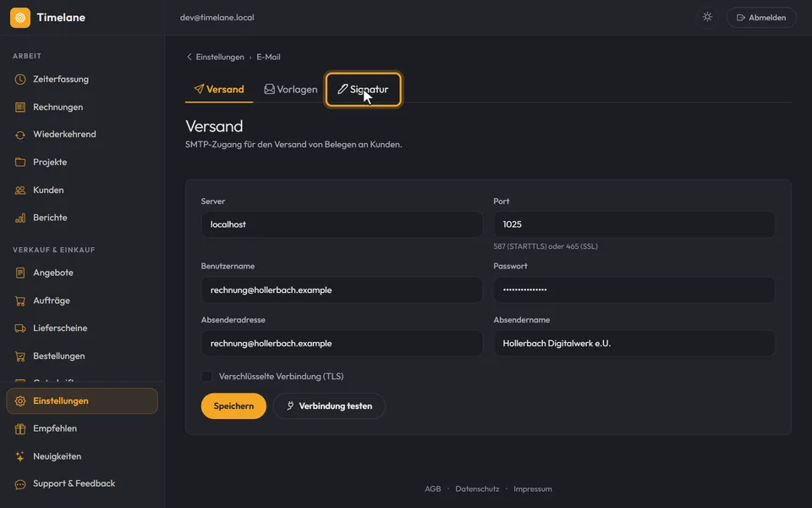The height and width of the screenshot is (508, 812).
Task: Open Support & Feedback
Action: pos(82,484)
